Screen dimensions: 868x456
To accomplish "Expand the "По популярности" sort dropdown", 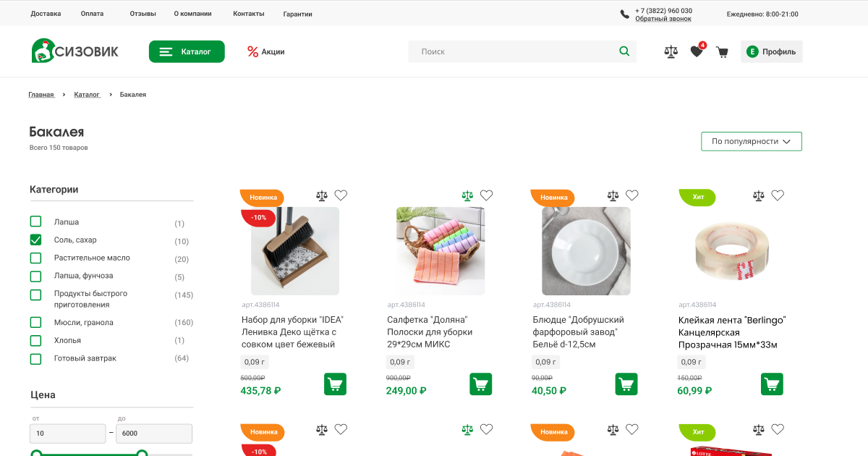I will pyautogui.click(x=751, y=141).
